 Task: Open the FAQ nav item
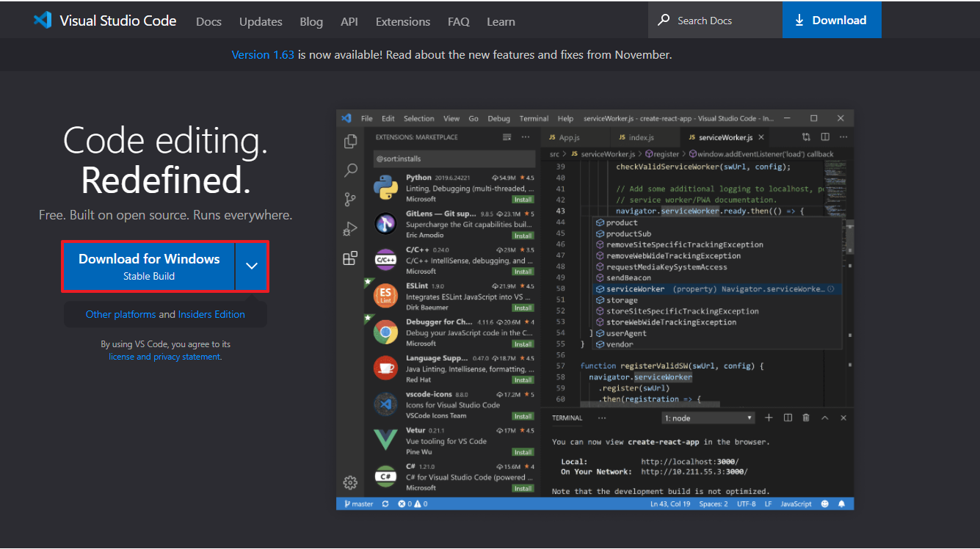(459, 21)
